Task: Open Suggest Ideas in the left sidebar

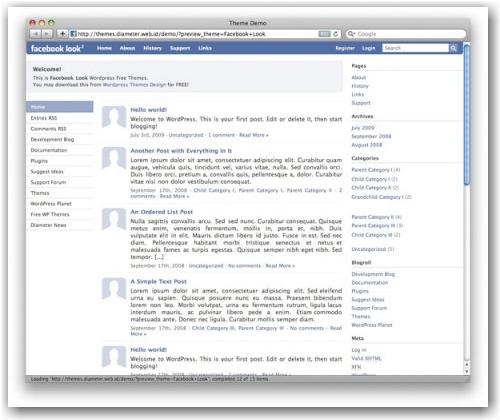Action: pyautogui.click(x=47, y=172)
